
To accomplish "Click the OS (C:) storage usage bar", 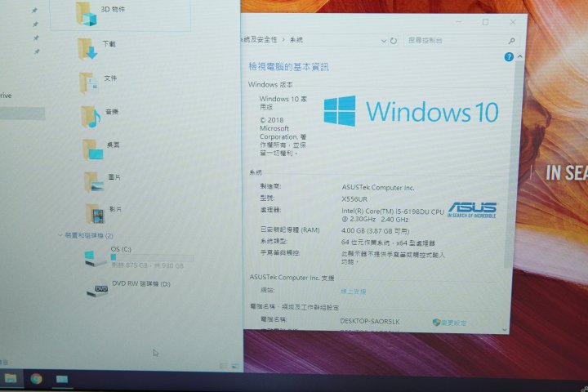I will coord(152,257).
